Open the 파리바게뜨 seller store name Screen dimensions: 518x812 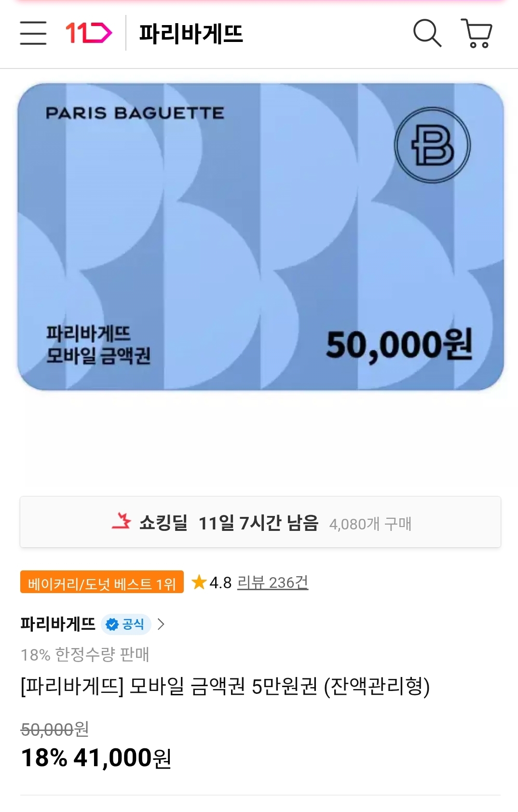(58, 624)
